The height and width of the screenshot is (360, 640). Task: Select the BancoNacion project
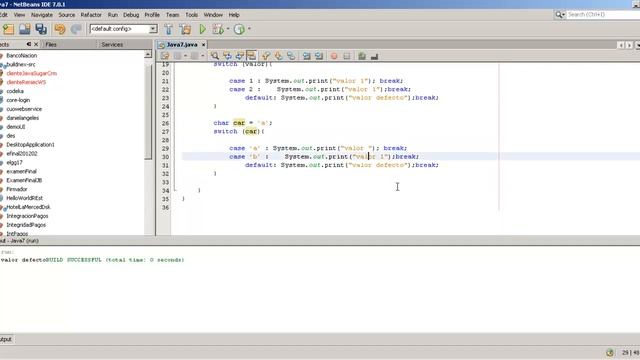(x=22, y=56)
